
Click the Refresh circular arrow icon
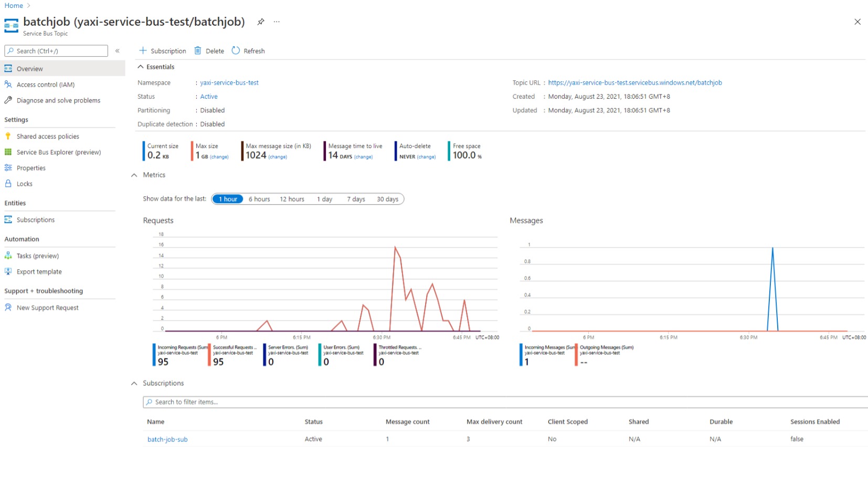coord(236,50)
